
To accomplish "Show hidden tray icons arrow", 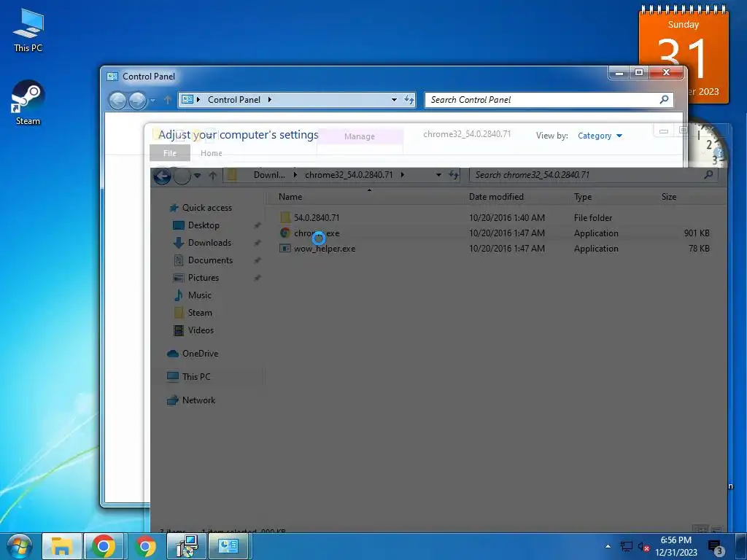I will 608,546.
